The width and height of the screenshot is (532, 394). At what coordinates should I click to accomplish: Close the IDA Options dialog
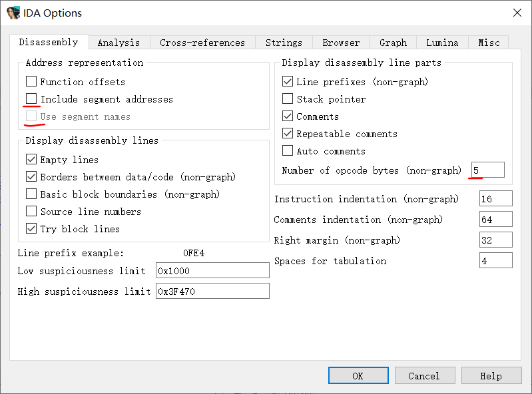point(517,13)
